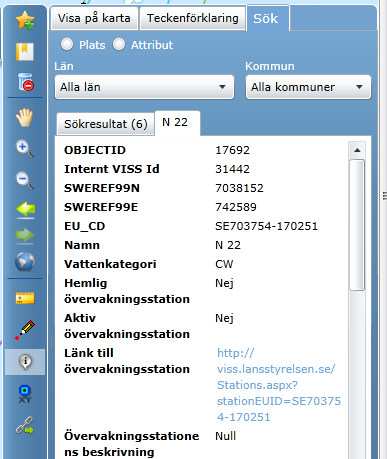Viewport: 387px width, 459px height.
Task: Open the saved bookmarks icon
Action: point(25,52)
